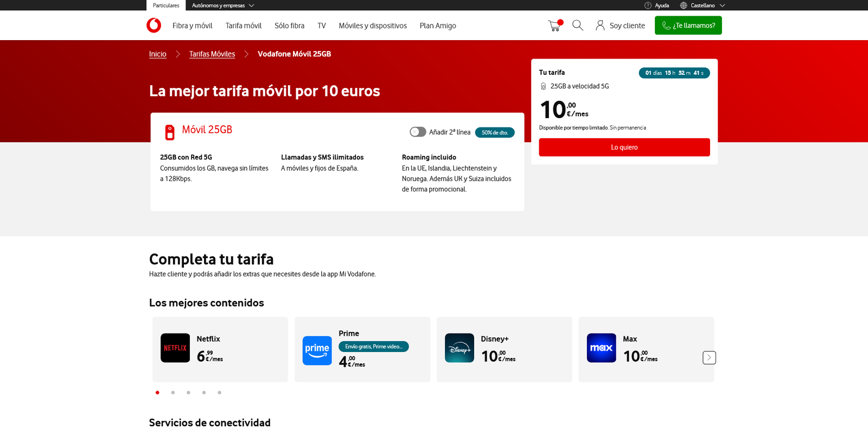868x435 pixels.
Task: Click the Max card title
Action: 630,339
